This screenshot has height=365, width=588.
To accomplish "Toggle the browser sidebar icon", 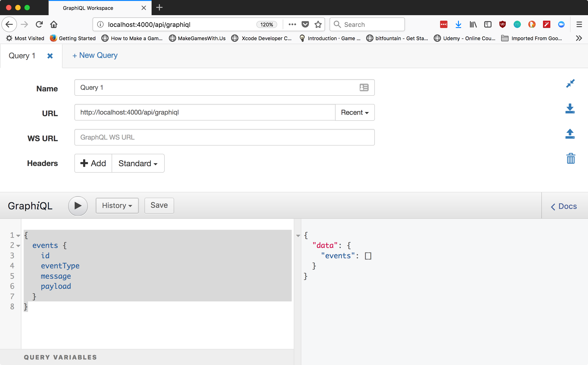I will (x=488, y=24).
